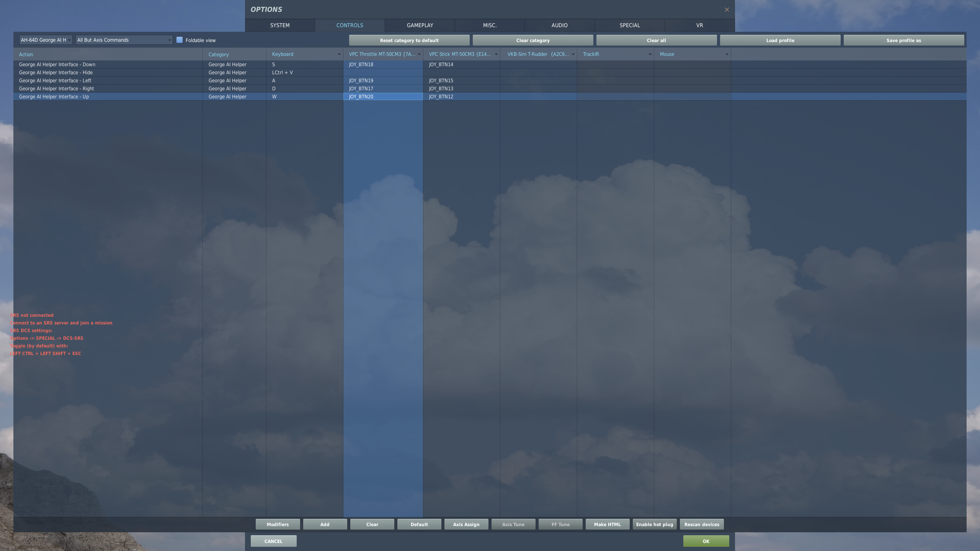Click the Rescan devices button
The width and height of the screenshot is (980, 551).
(702, 524)
